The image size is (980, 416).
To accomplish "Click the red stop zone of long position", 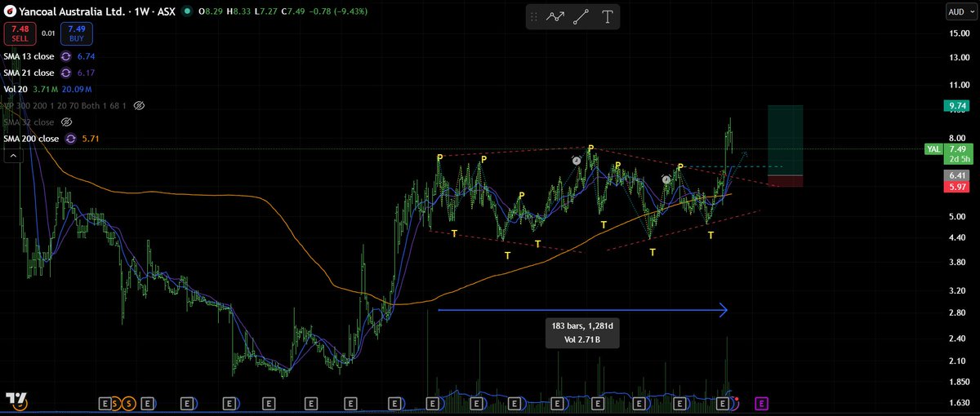I will [785, 181].
